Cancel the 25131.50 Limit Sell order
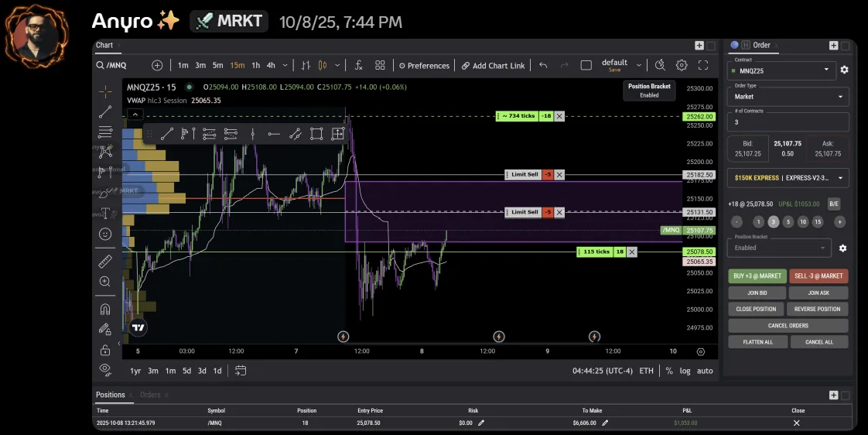This screenshot has width=868, height=435. tap(559, 212)
